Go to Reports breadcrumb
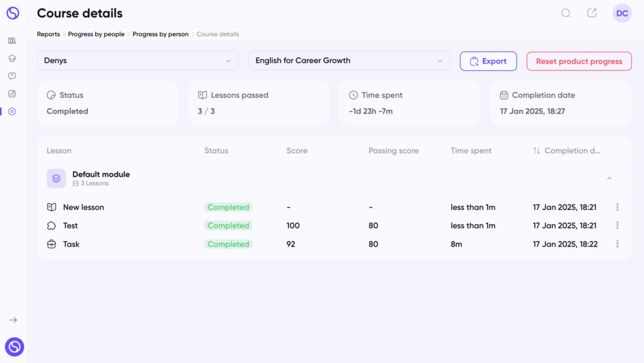 pyautogui.click(x=48, y=34)
